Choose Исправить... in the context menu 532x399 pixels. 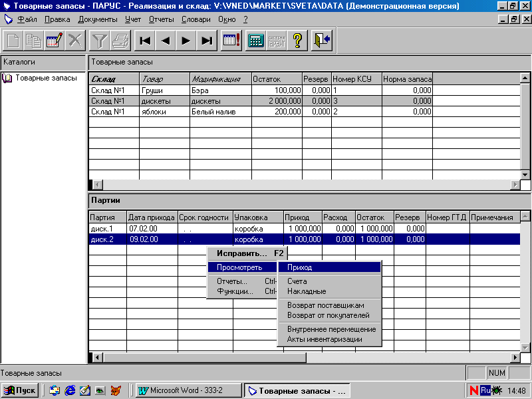(247, 253)
